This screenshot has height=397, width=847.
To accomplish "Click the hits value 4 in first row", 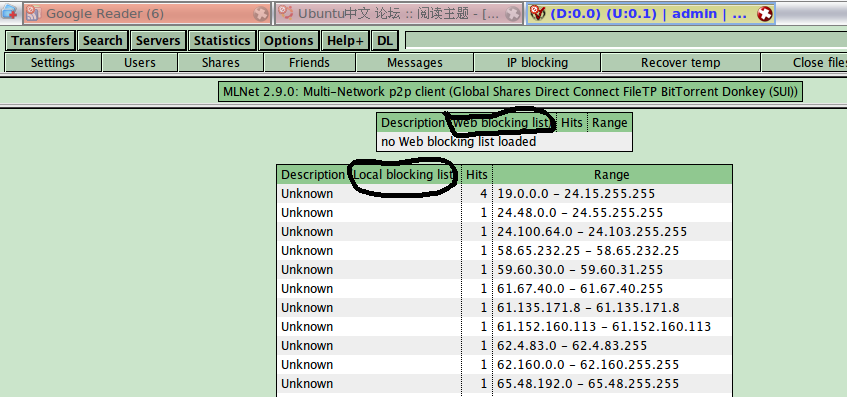I will 483,193.
